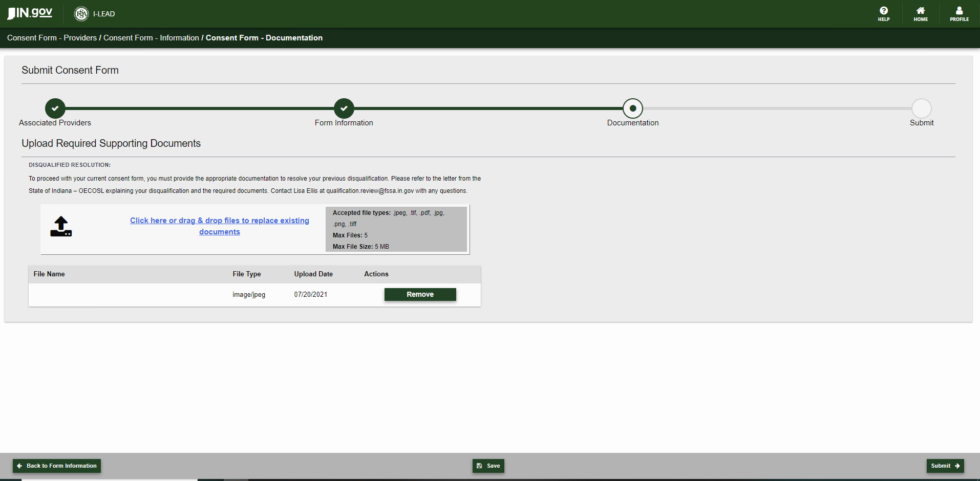Click the IN.gov logo
This screenshot has width=980, height=481.
pos(30,13)
